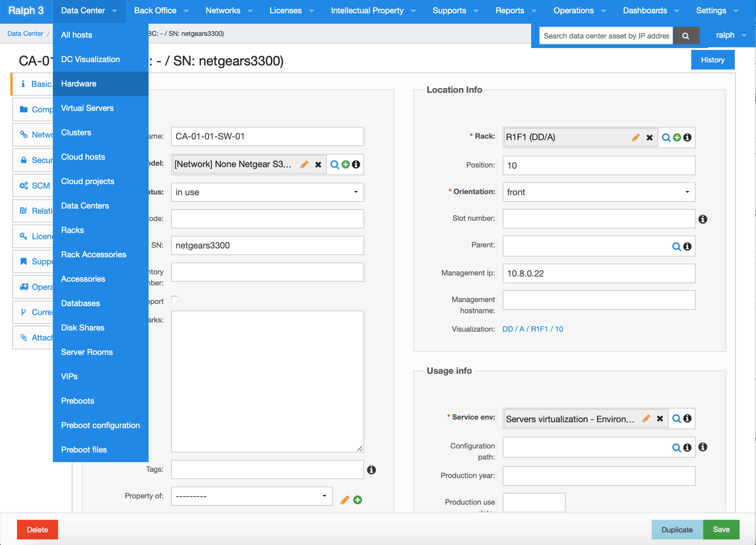Click green add icon beside Property of
Image resolution: width=756 pixels, height=545 pixels.
[x=357, y=500]
